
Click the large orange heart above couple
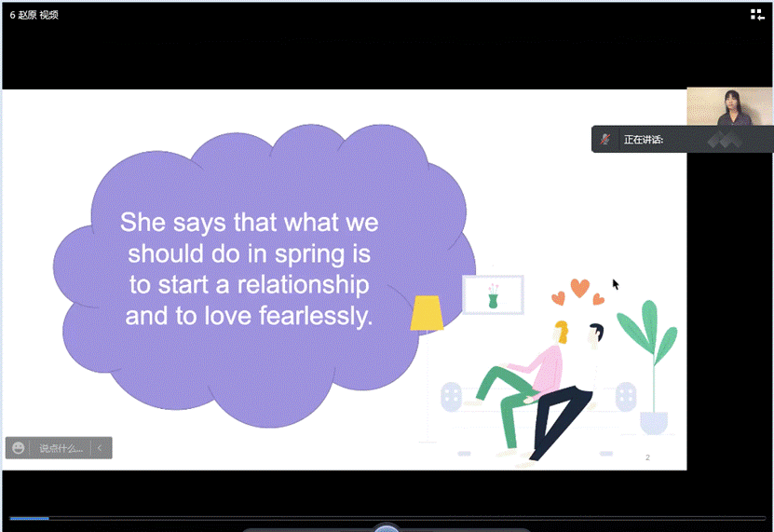click(x=579, y=288)
